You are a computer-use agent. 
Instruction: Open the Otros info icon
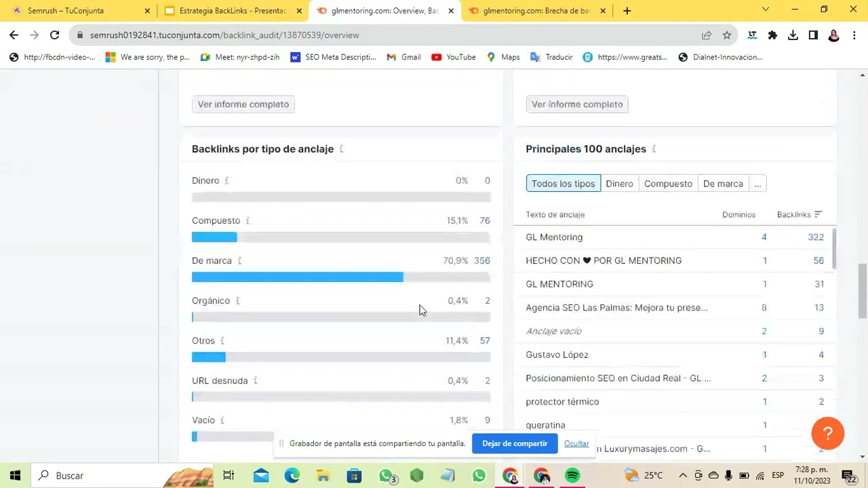(x=222, y=341)
